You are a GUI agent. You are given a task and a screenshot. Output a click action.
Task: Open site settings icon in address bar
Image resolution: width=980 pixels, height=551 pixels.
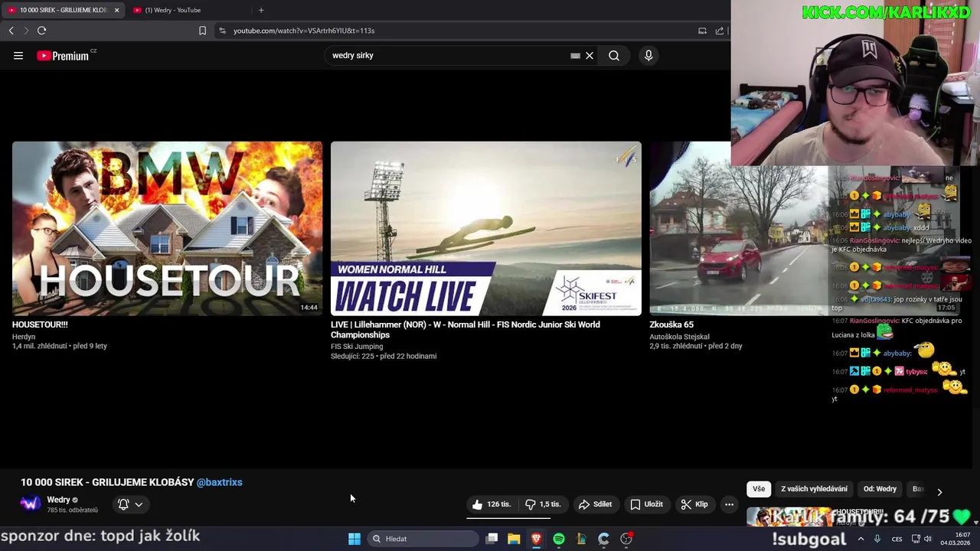[x=222, y=31]
